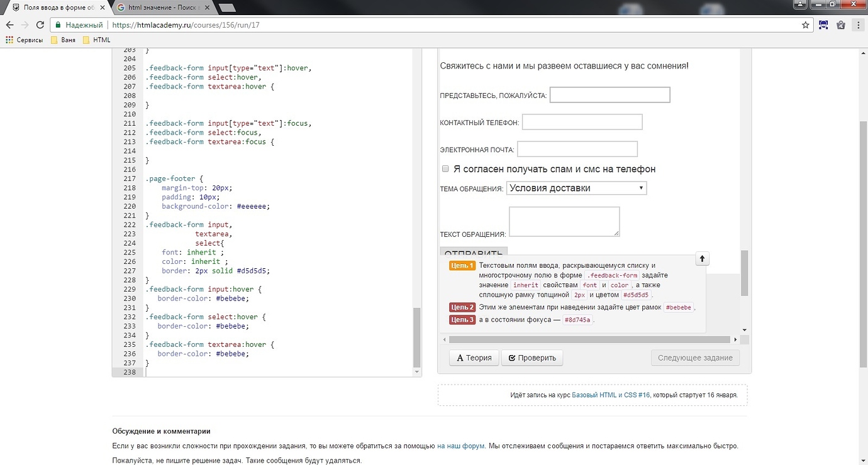Open the Ваня bookmarks folder
This screenshot has height=465, width=868.
[x=63, y=40]
